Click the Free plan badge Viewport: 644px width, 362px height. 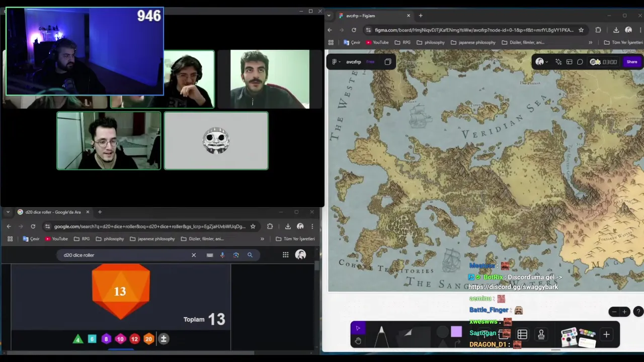[x=370, y=62]
